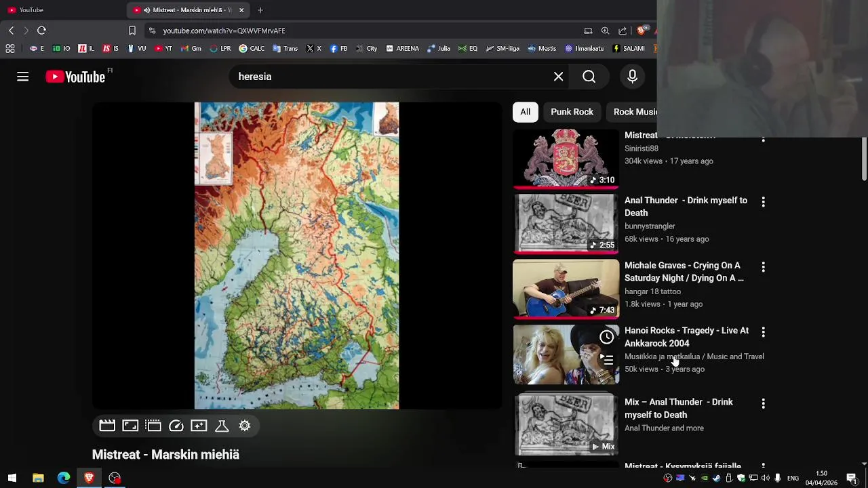Open 'Michale Graves - Crying On A Saturday Night'

pyautogui.click(x=684, y=272)
